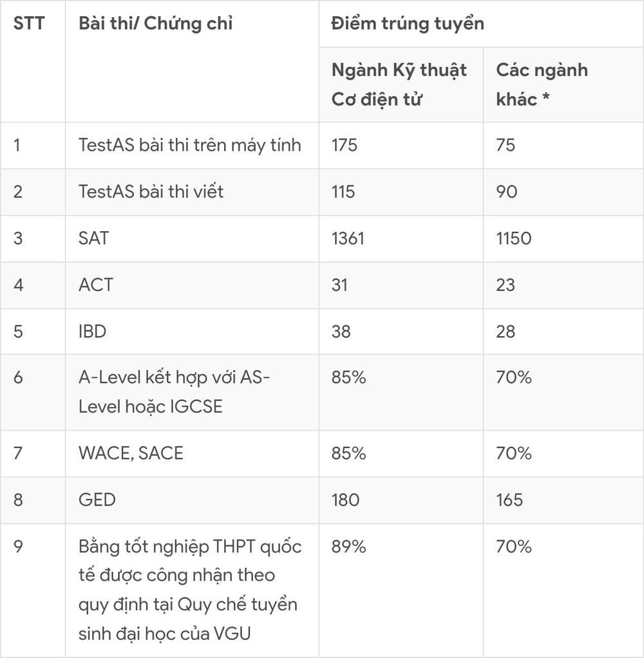Select the GED row label
Image resolution: width=644 pixels, height=658 pixels.
tap(97, 500)
